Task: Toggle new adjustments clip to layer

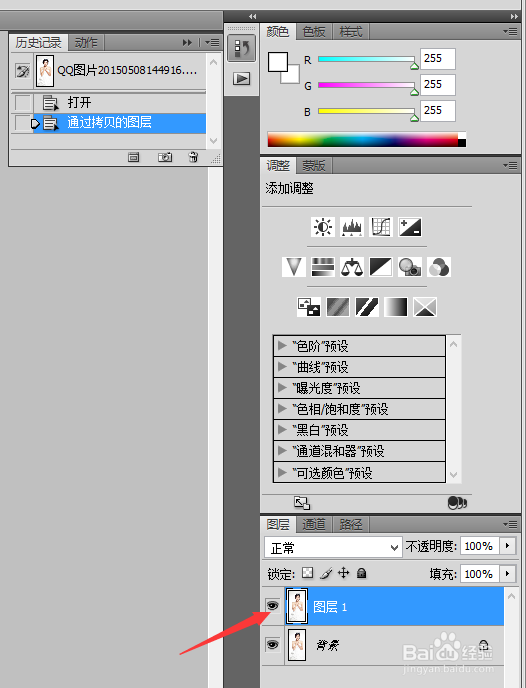Action: click(457, 503)
